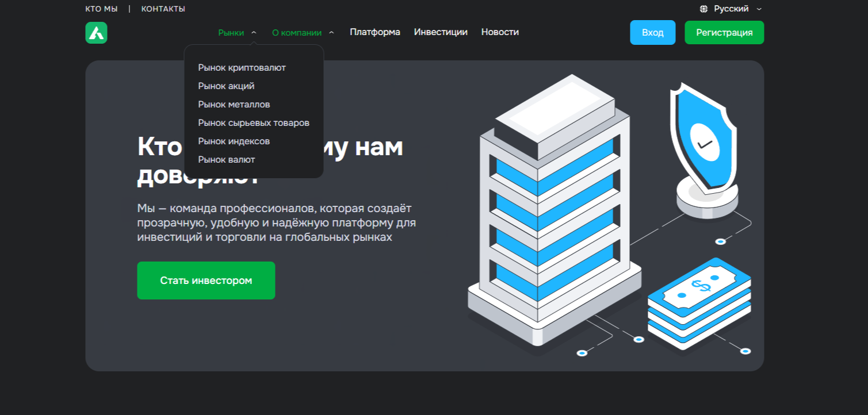Open the Новости section

(500, 32)
